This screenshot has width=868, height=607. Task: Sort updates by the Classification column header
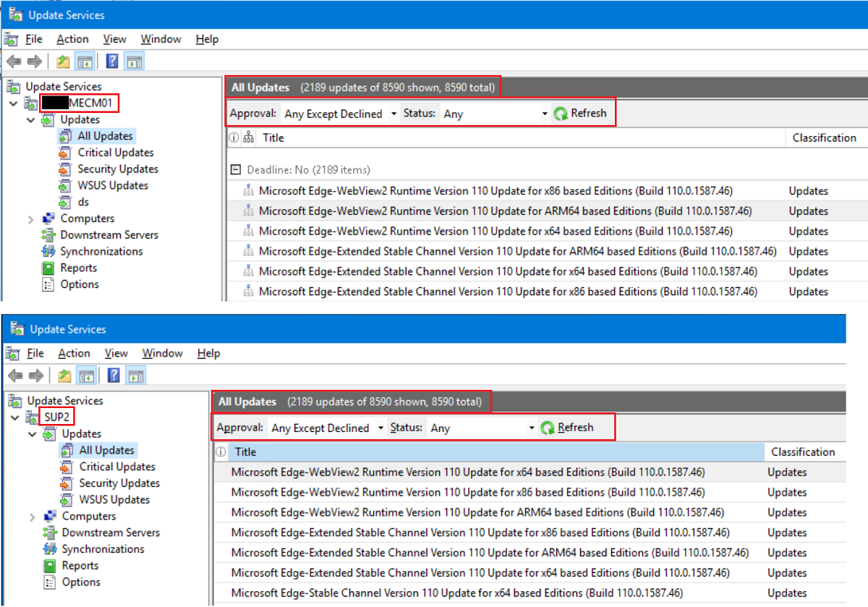pos(825,137)
